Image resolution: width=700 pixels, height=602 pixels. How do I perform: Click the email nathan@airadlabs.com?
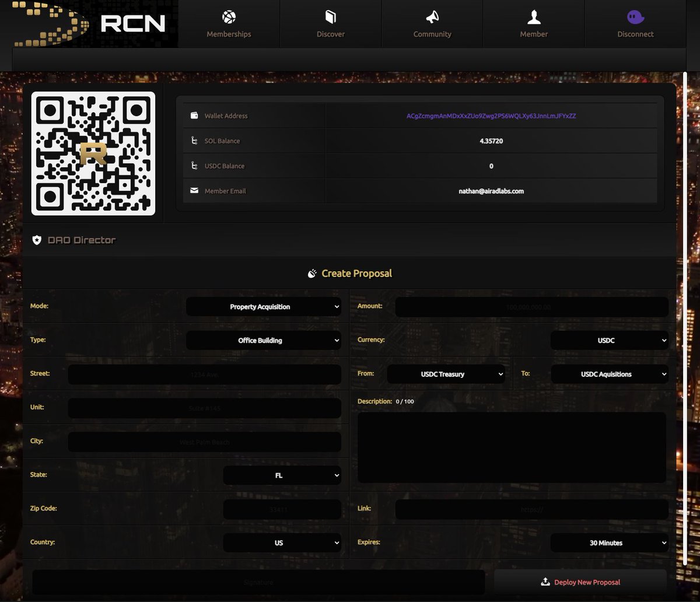point(491,191)
